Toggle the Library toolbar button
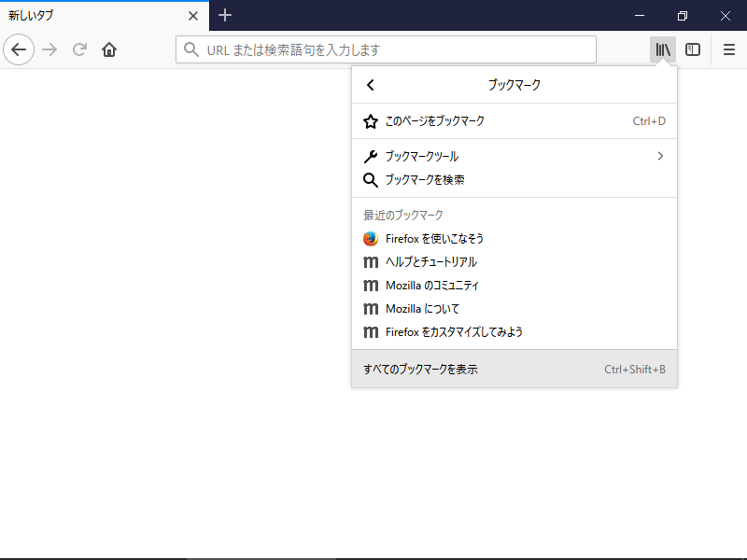 (x=663, y=49)
